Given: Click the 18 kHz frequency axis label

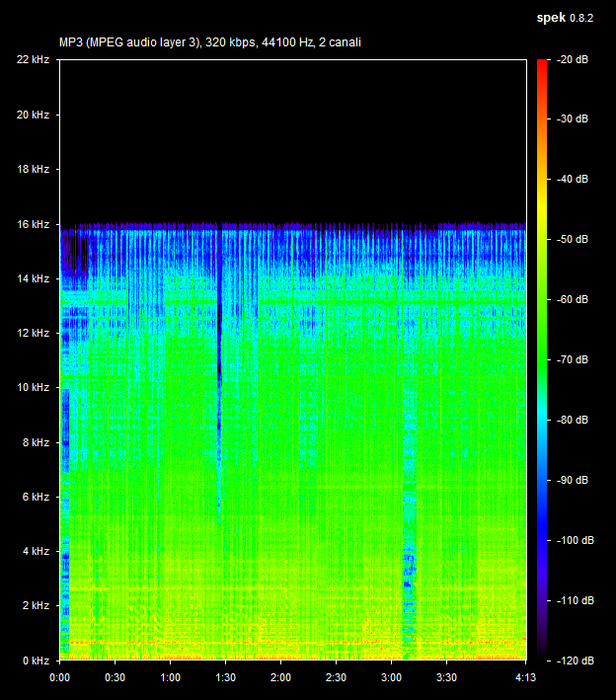Looking at the screenshot, I should coord(33,169).
